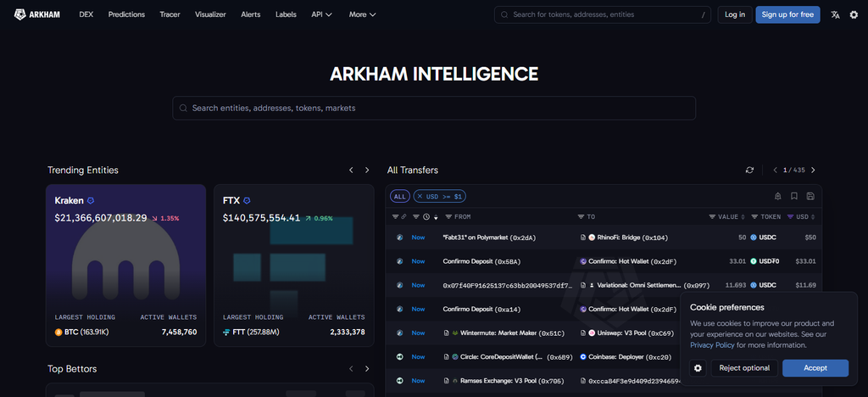Sort transfers by USD column
The width and height of the screenshot is (868, 397).
(813, 216)
